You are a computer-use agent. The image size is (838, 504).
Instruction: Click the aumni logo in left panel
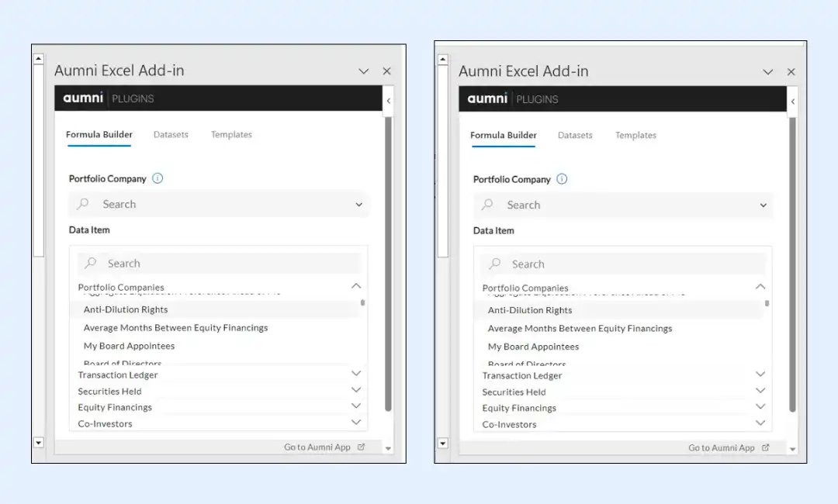83,98
